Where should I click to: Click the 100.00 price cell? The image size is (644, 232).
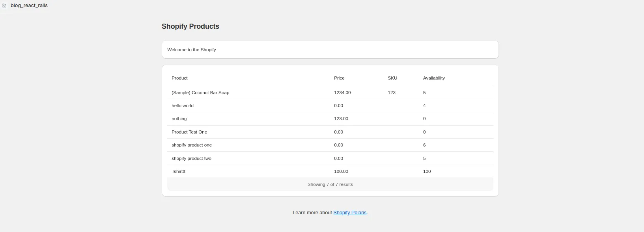[341, 171]
